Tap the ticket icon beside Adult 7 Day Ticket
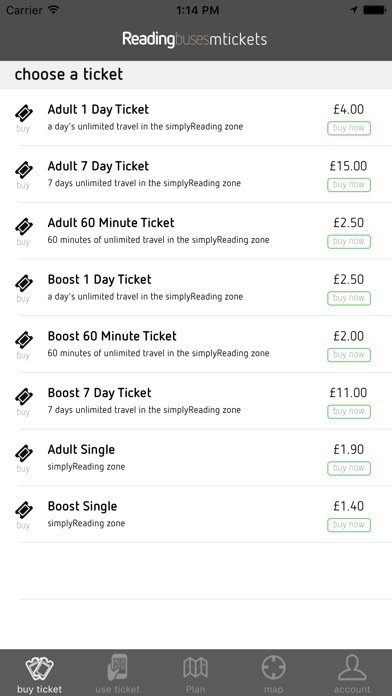 click(x=24, y=170)
